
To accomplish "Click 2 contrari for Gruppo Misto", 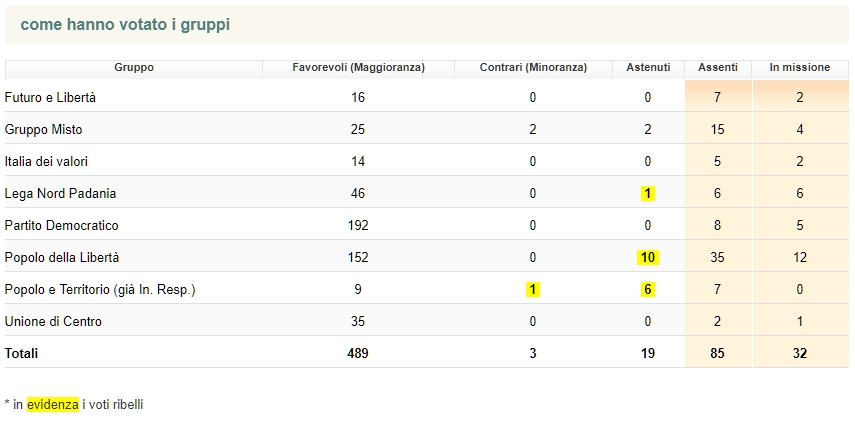I will (x=533, y=130).
